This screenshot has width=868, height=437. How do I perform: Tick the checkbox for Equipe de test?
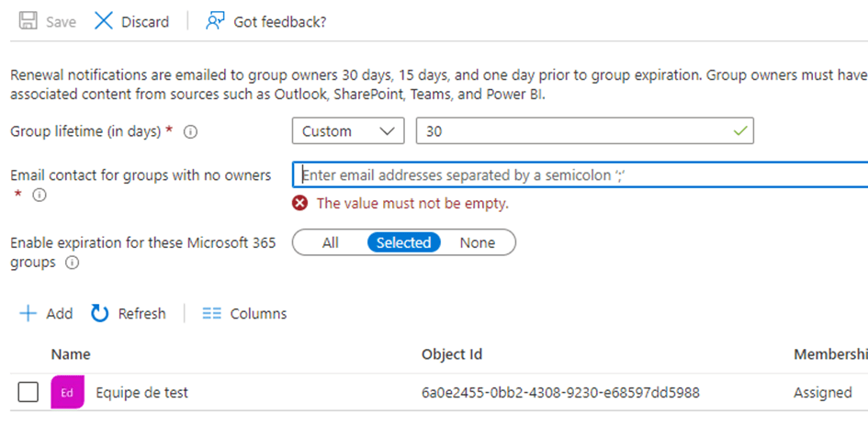click(x=28, y=393)
